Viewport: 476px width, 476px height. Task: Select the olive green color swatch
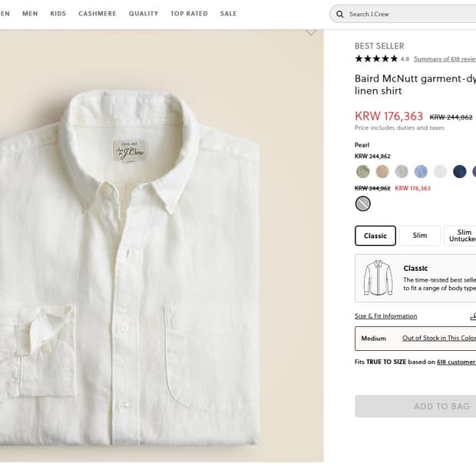(x=363, y=171)
